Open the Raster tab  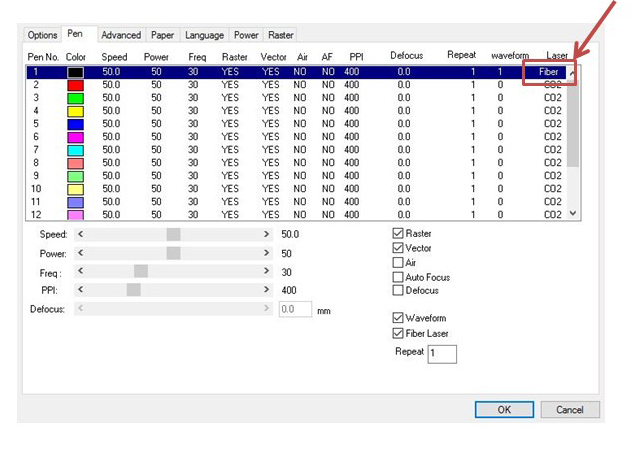click(280, 35)
